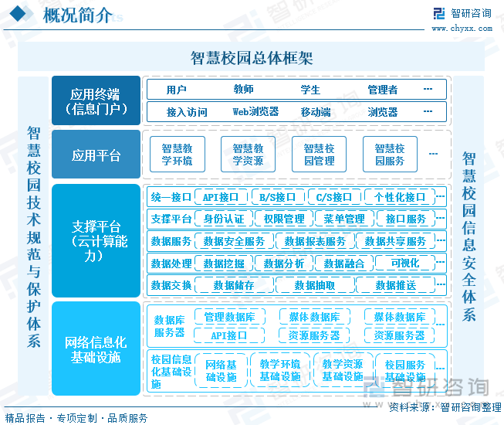Click the 校园服务基础设施 box
The height and width of the screenshot is (425, 504).
405,370
